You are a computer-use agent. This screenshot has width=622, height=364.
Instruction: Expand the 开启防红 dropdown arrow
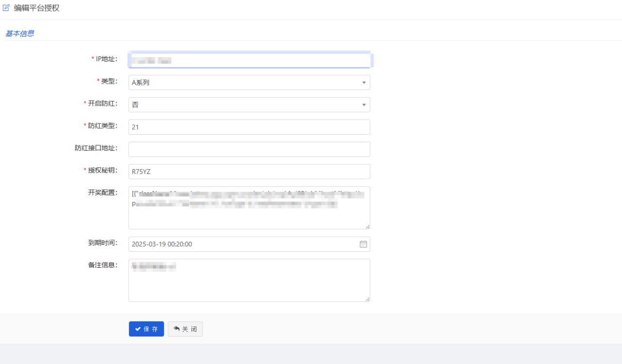click(364, 105)
